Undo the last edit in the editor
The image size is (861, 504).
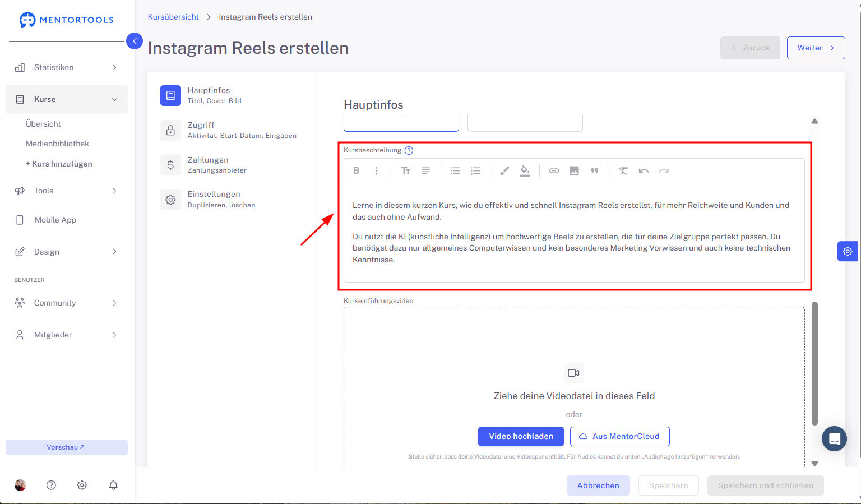(x=644, y=171)
